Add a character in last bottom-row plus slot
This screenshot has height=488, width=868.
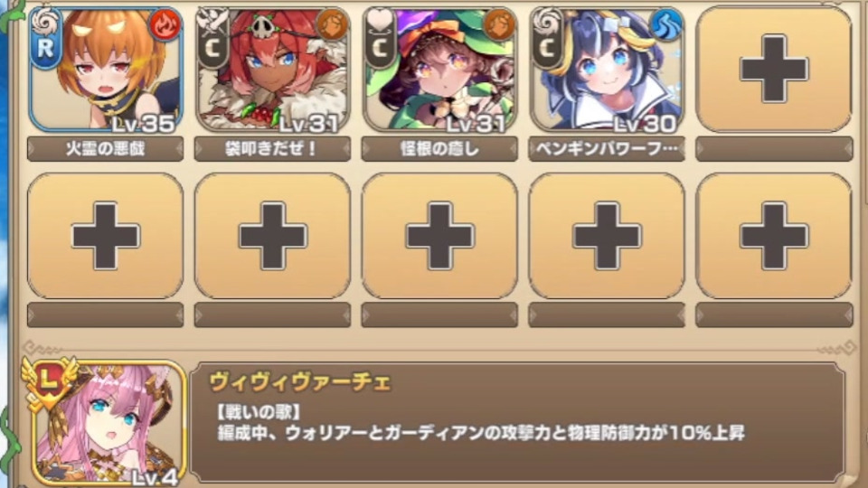tap(774, 236)
